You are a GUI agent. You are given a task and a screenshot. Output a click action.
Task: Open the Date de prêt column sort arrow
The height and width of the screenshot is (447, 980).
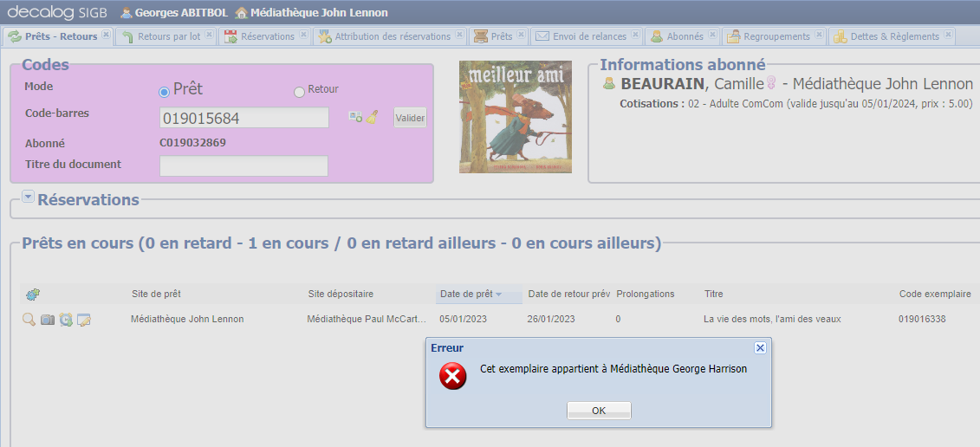click(499, 295)
